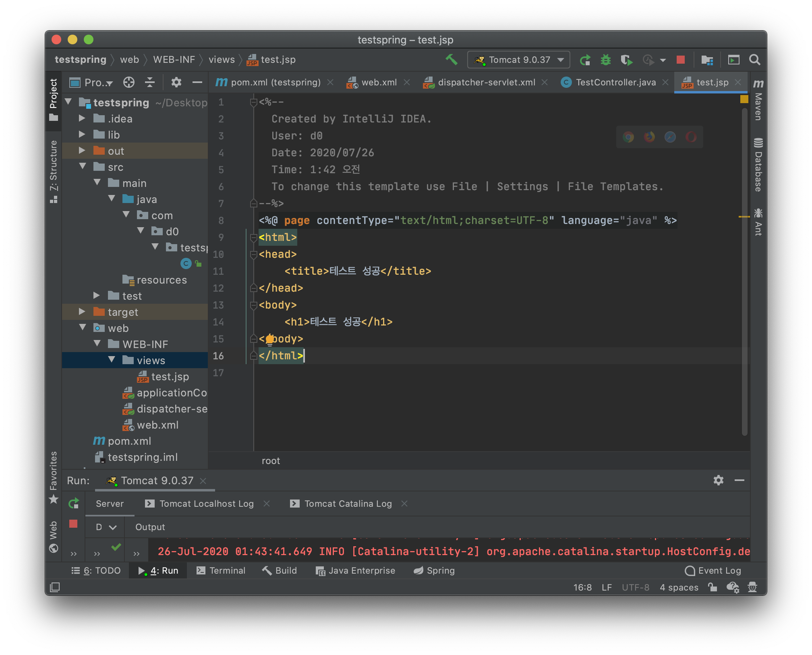Open in Chrome browser icon in editor
The image size is (812, 655).
click(628, 137)
